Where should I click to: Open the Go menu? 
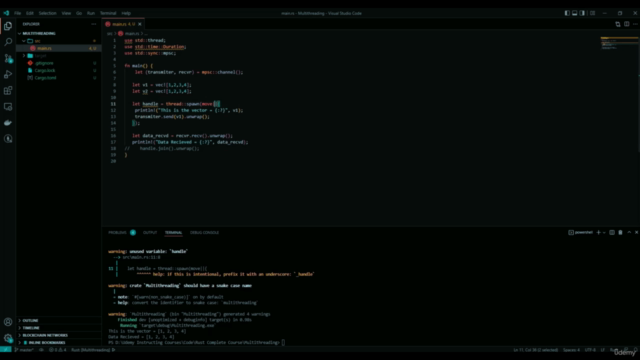79,13
